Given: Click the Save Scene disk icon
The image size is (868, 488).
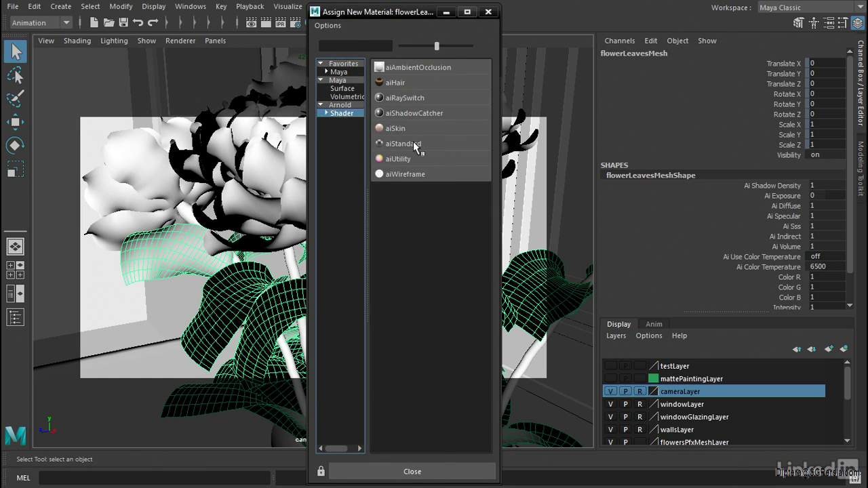Looking at the screenshot, I should [123, 22].
